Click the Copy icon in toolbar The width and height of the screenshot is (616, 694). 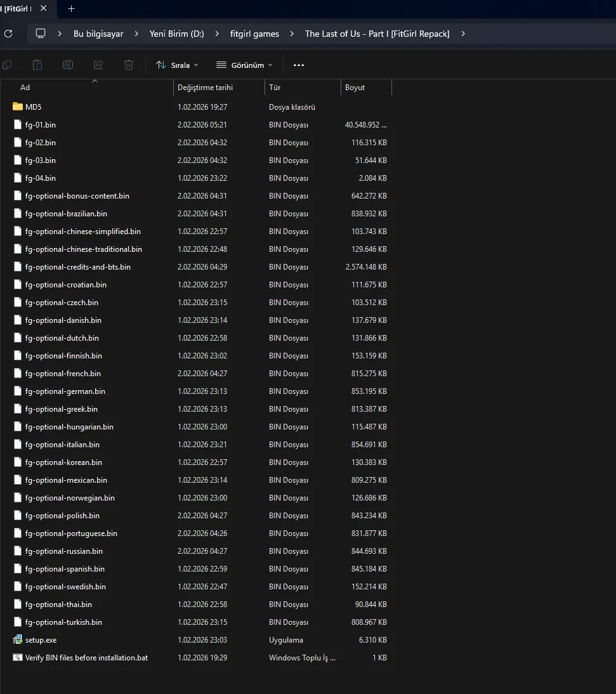click(7, 65)
